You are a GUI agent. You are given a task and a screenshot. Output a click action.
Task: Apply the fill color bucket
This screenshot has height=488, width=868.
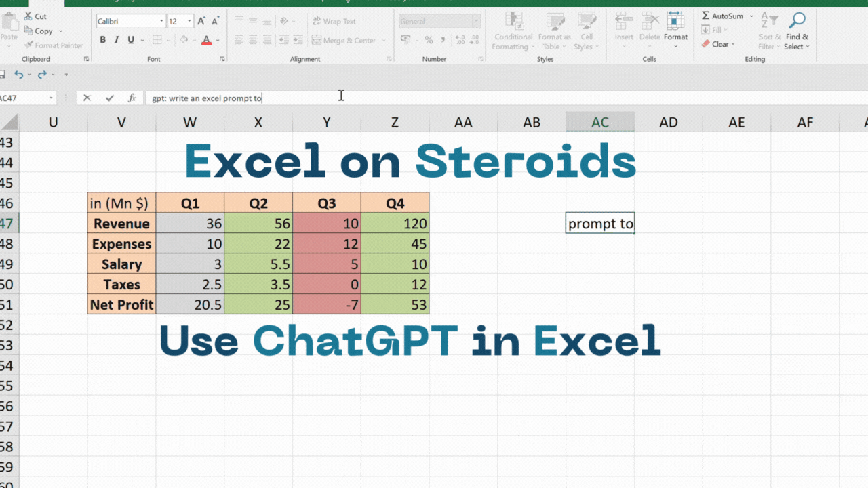[x=182, y=40]
